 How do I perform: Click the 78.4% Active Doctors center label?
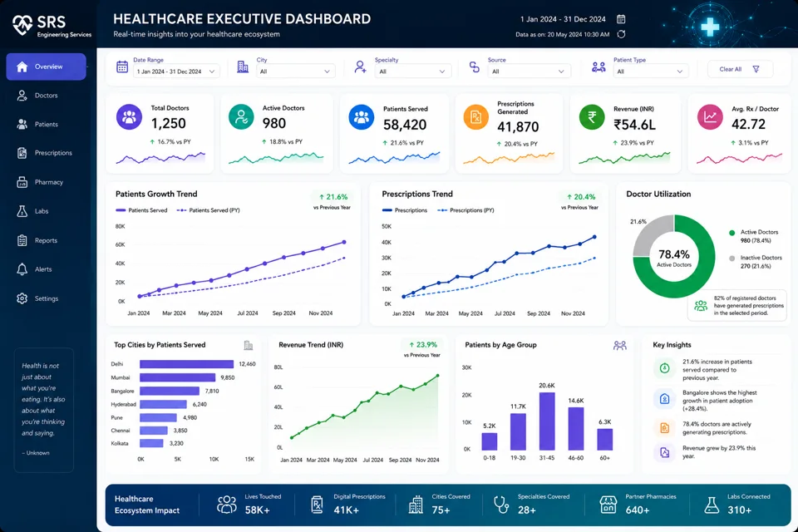tap(674, 258)
